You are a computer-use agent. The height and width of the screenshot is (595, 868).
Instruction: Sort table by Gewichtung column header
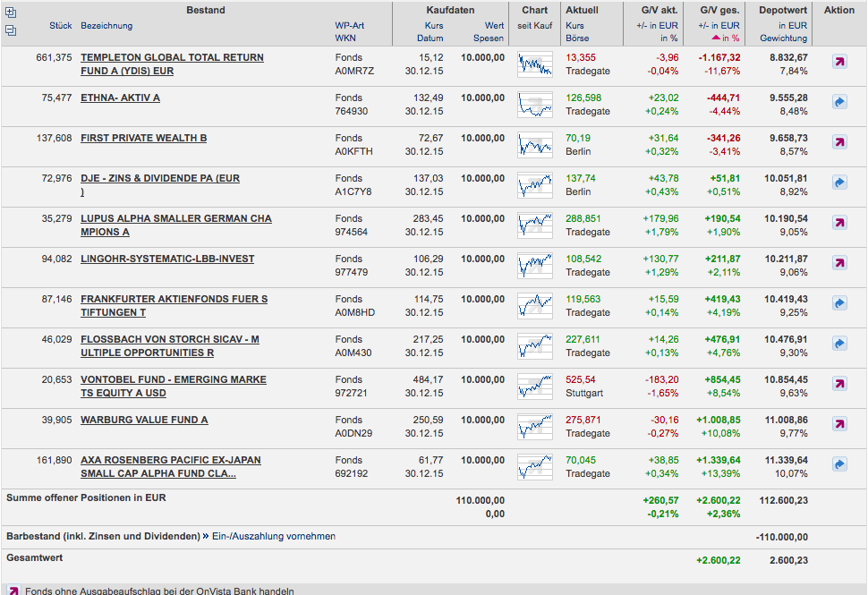point(783,38)
